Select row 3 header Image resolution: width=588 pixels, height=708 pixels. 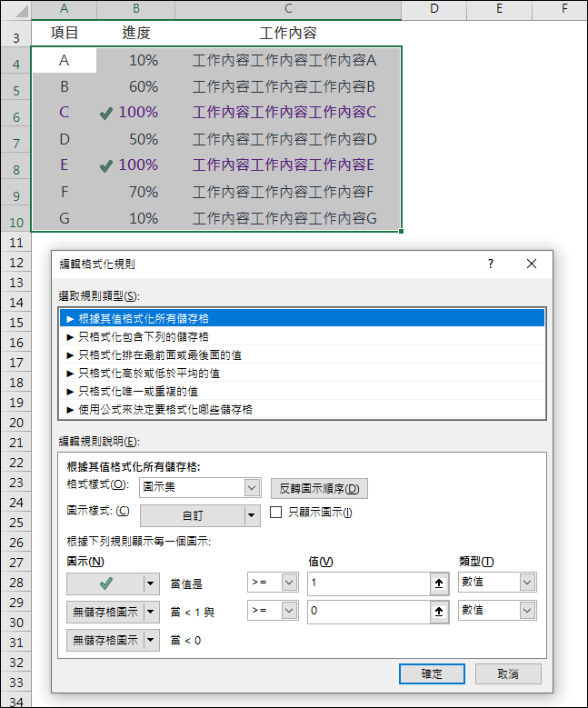tap(15, 34)
